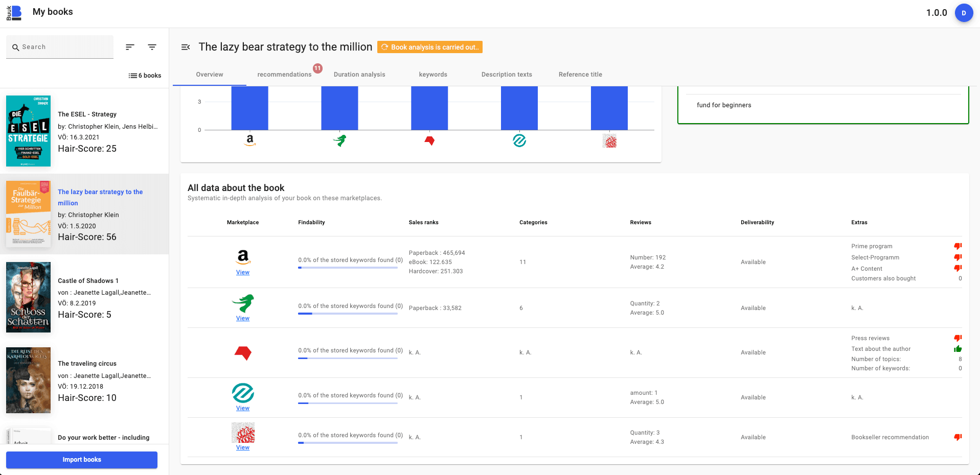Click red marketplace logo in the table
The image size is (980, 475).
(x=243, y=353)
